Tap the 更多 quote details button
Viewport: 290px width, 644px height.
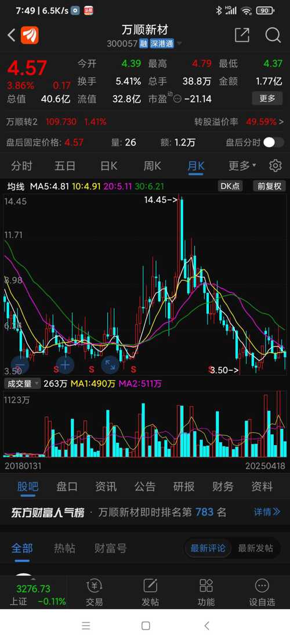click(267, 99)
